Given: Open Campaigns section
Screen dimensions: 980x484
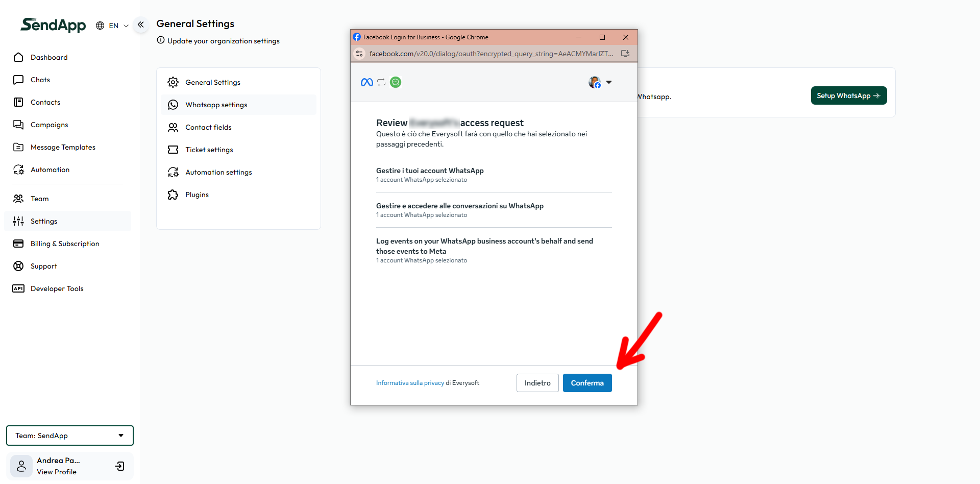Looking at the screenshot, I should click(49, 125).
